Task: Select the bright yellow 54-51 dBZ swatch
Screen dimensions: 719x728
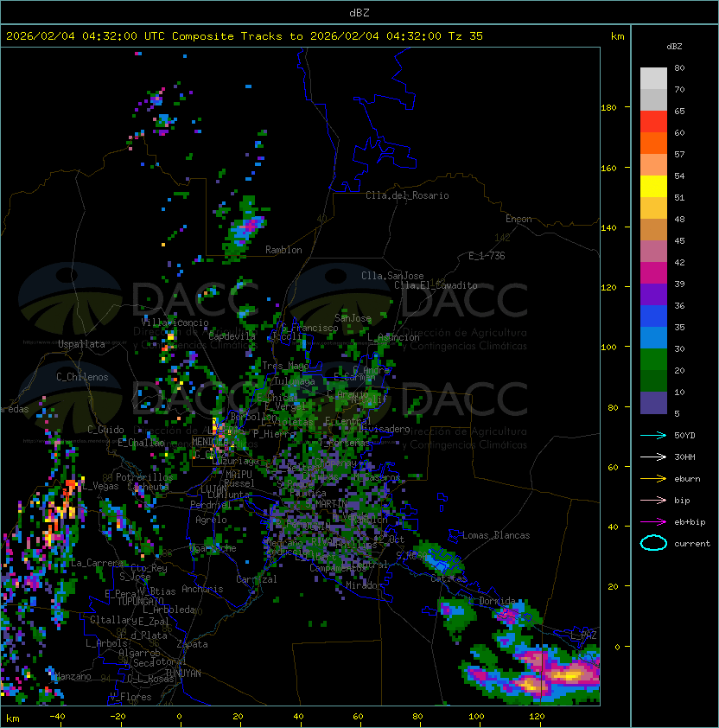Action: [x=653, y=187]
